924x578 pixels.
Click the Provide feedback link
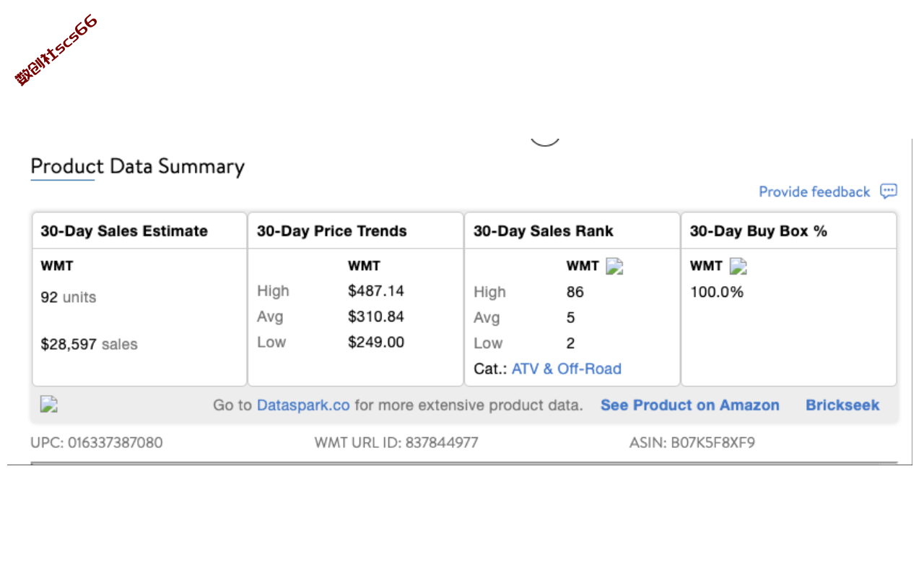(814, 191)
